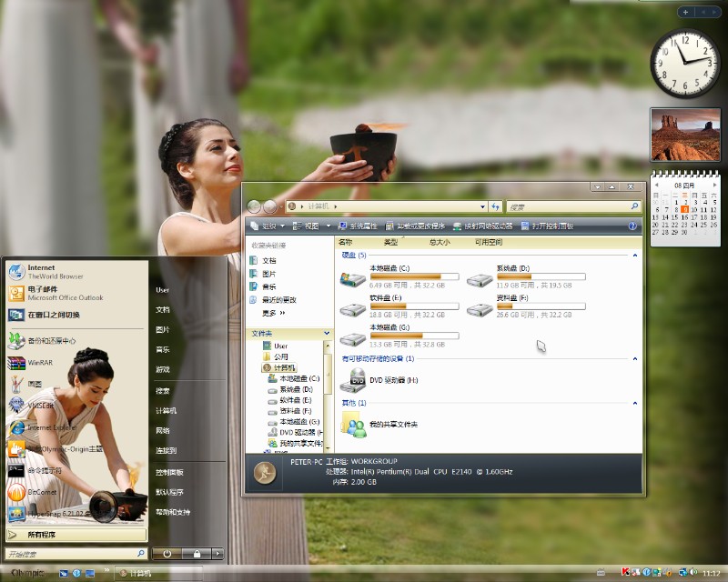Viewport: 728px width, 582px height.
Task: Sort by the 总大小 column header
Action: tap(440, 242)
